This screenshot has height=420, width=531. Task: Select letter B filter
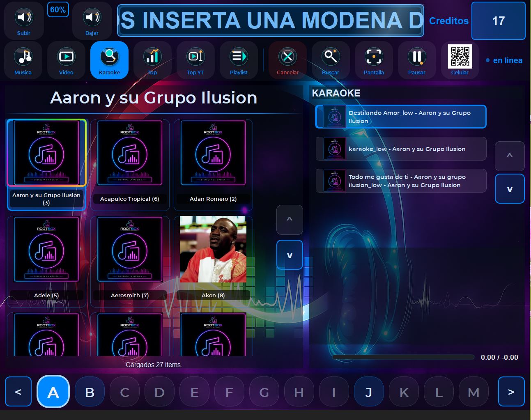tap(90, 392)
